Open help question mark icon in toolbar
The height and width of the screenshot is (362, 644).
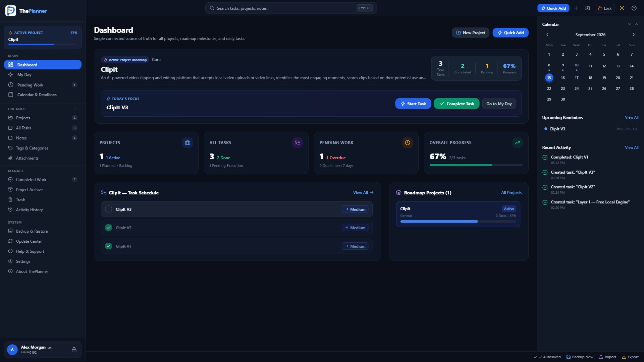pyautogui.click(x=634, y=8)
